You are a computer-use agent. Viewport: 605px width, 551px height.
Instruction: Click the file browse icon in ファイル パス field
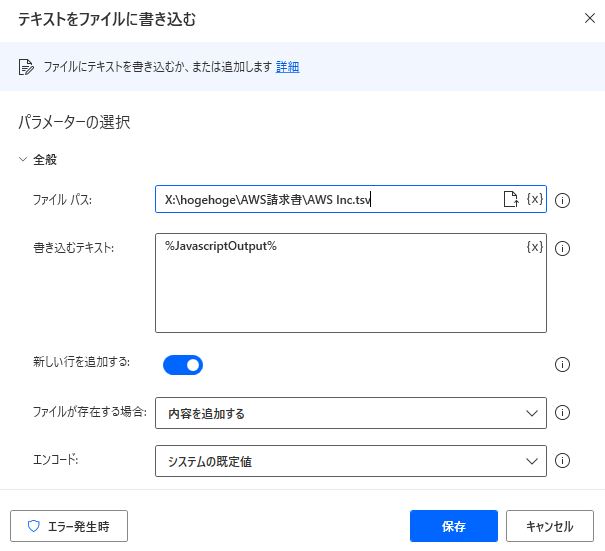[x=511, y=199]
